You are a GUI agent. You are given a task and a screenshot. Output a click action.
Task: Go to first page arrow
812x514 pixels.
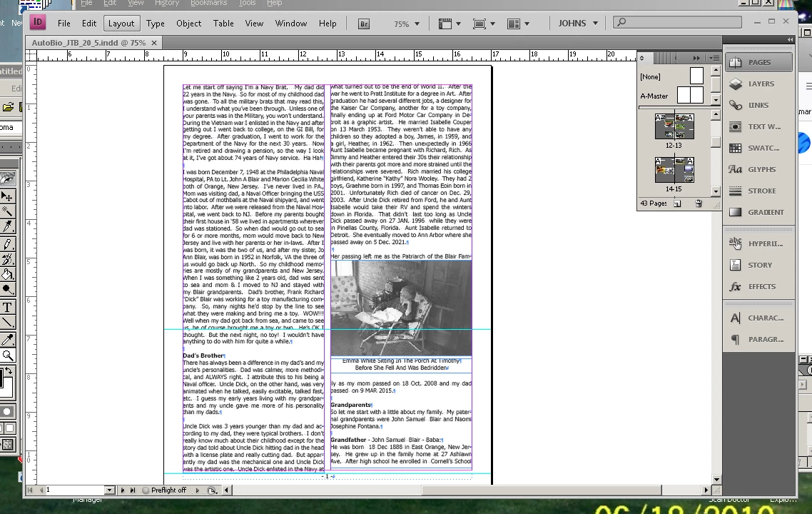[30, 490]
